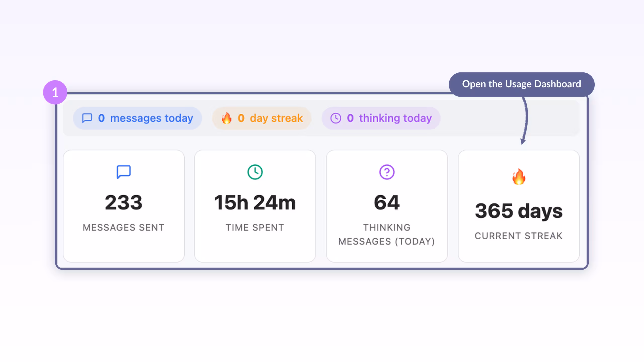The image size is (644, 362).
Task: Click the "TIME SPENT" label
Action: click(255, 228)
